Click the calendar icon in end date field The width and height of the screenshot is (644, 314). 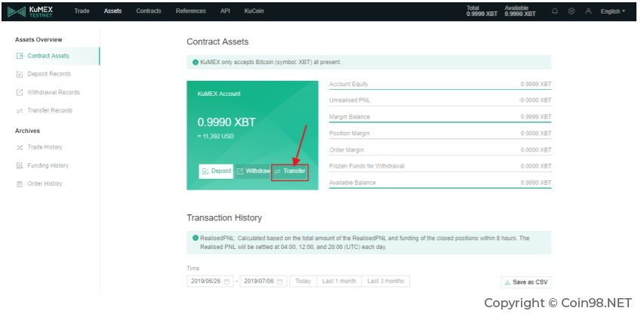coord(279,282)
